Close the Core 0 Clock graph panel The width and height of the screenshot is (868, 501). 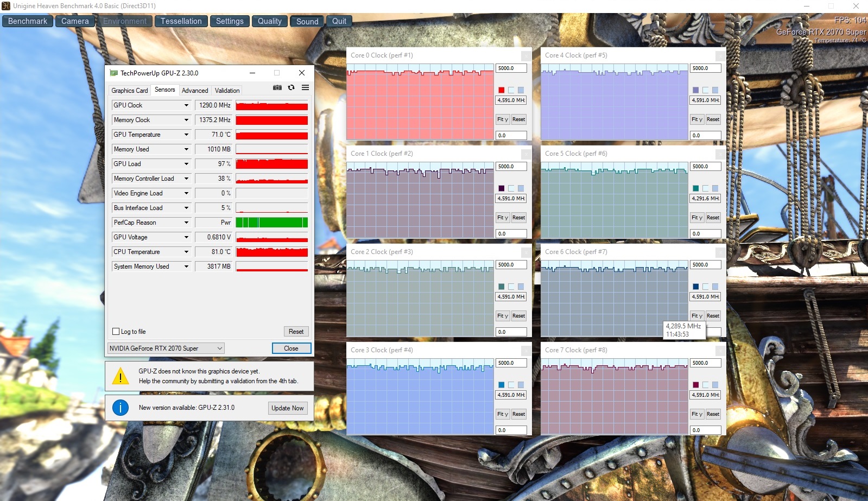[526, 55]
